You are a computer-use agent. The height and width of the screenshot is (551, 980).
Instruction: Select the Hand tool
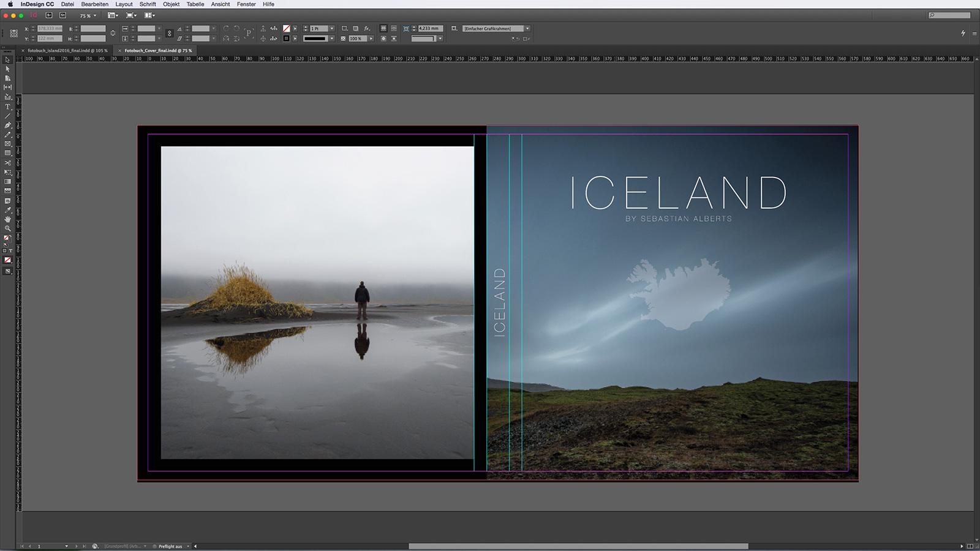click(x=7, y=220)
